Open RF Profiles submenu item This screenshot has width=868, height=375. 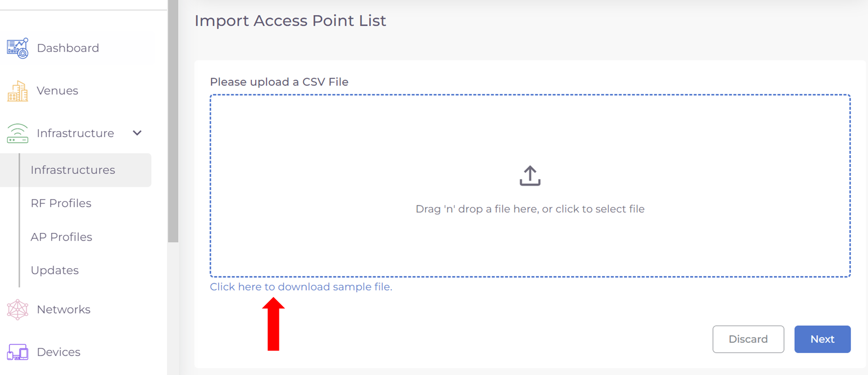tap(61, 203)
